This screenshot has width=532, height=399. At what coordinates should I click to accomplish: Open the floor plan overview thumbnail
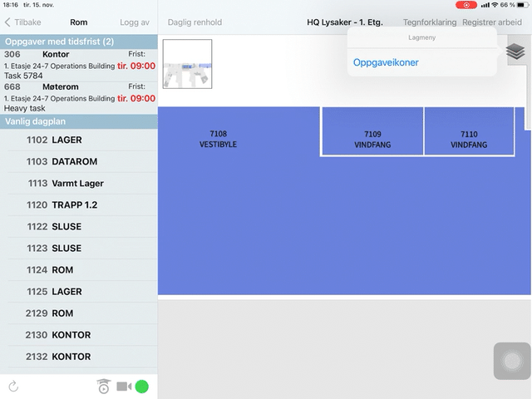coord(187,64)
